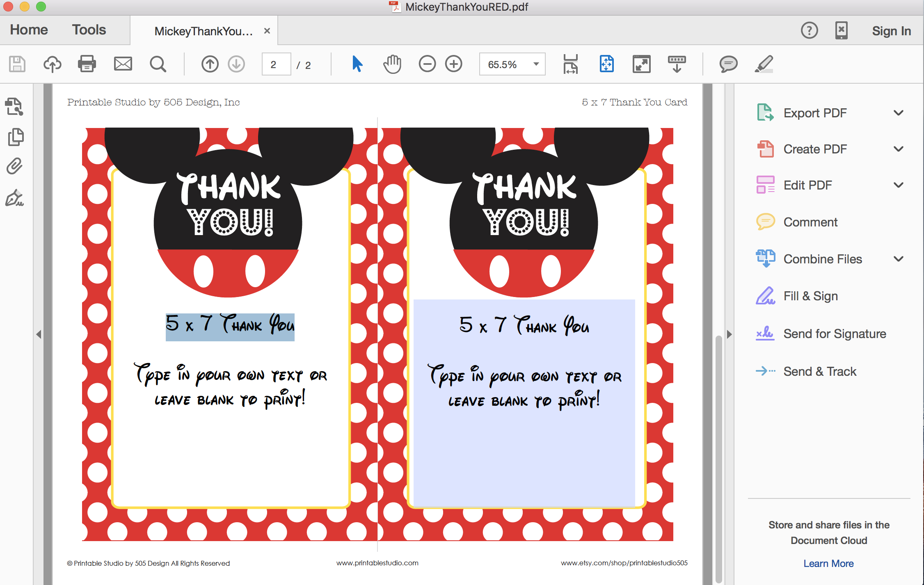Activate the Highlight text tool
924x585 pixels.
pyautogui.click(x=764, y=64)
